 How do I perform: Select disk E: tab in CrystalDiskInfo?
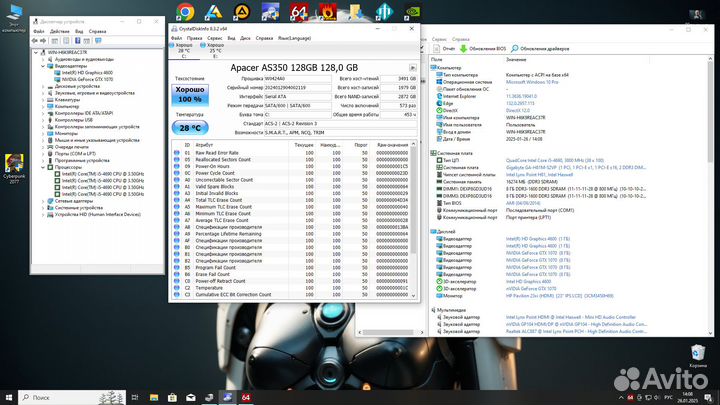click(215, 51)
